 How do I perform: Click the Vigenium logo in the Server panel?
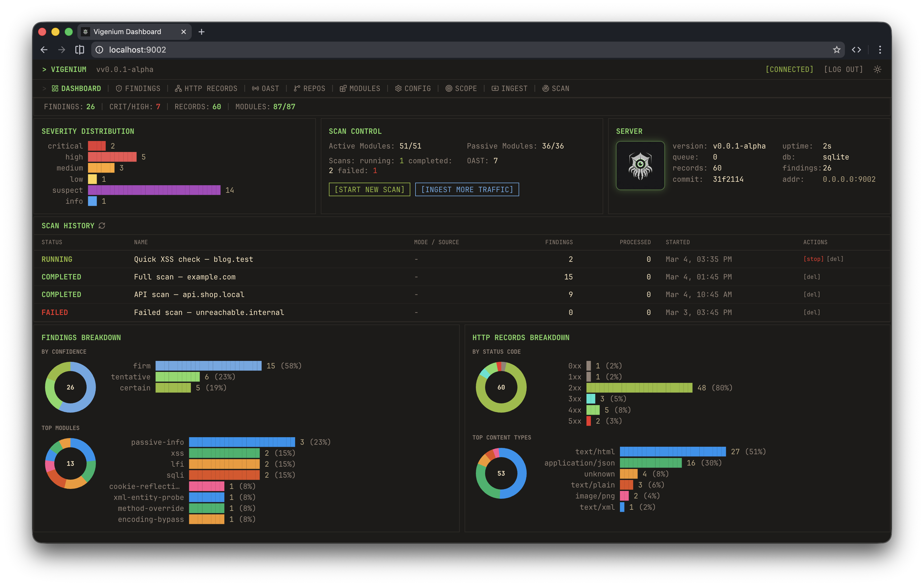point(640,165)
